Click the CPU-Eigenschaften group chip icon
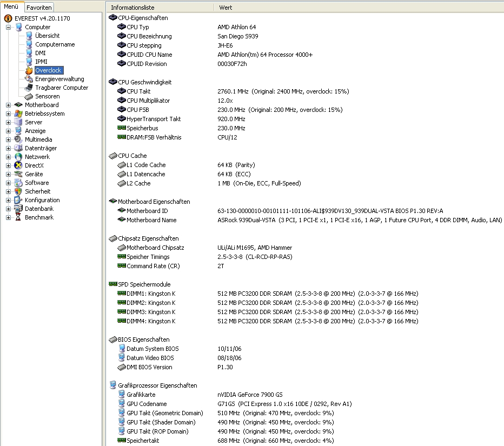Viewport: 504px width, 446px height. [113, 18]
